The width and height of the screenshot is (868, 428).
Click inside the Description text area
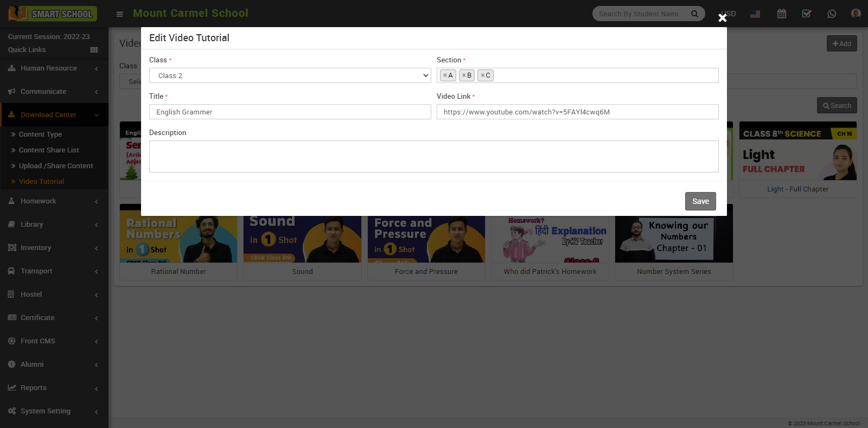433,156
